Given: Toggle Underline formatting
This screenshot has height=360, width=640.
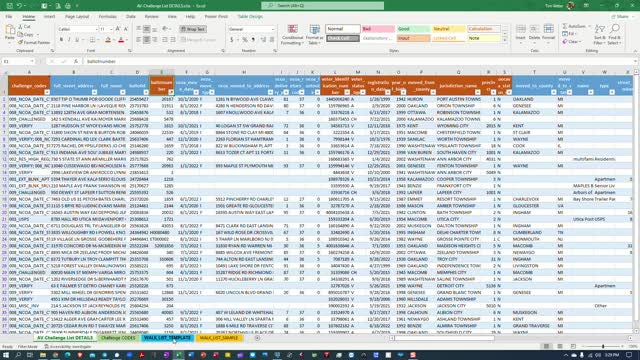Looking at the screenshot, I should (77, 40).
